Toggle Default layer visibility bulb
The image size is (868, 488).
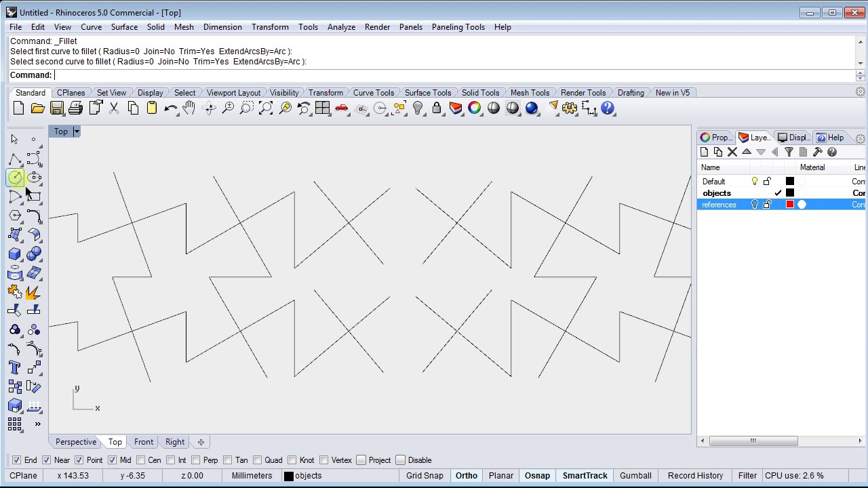point(755,182)
